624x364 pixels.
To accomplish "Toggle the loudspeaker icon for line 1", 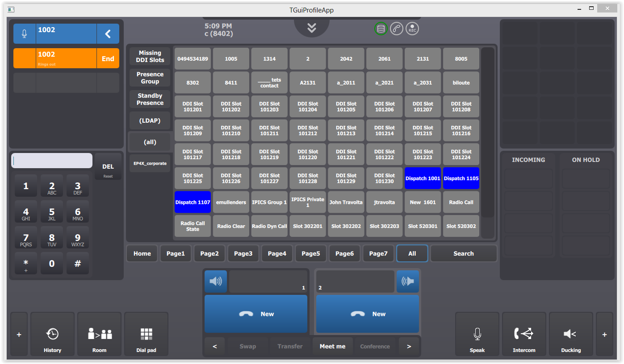I will [216, 281].
